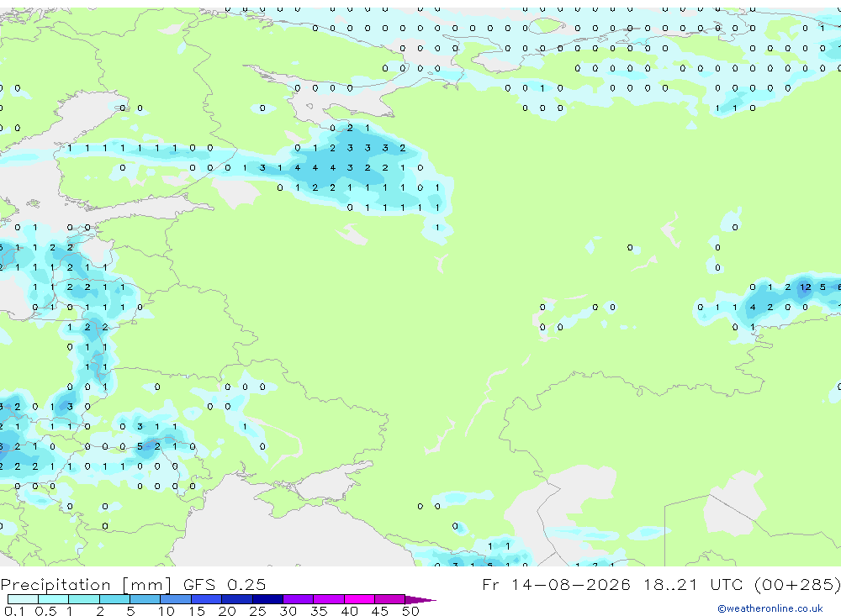Click legend label '50'
Image resolution: width=841 pixels, height=616 pixels.
point(410,611)
